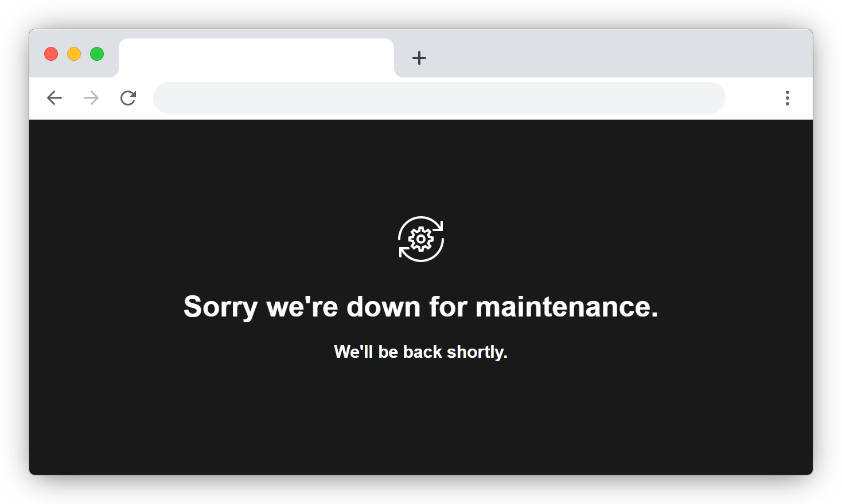Click the forward navigation arrow
The image size is (842, 504).
(91, 98)
